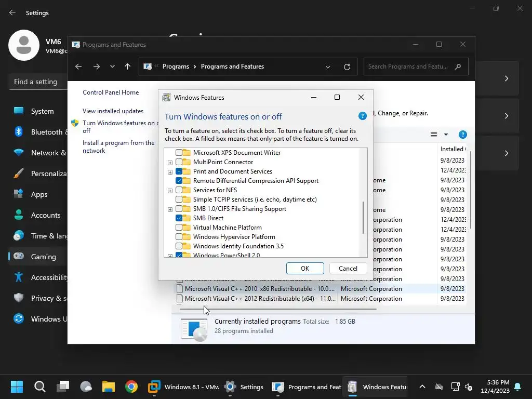This screenshot has height=399, width=532.
Task: Open File Explorer from the taskbar
Action: click(x=109, y=387)
